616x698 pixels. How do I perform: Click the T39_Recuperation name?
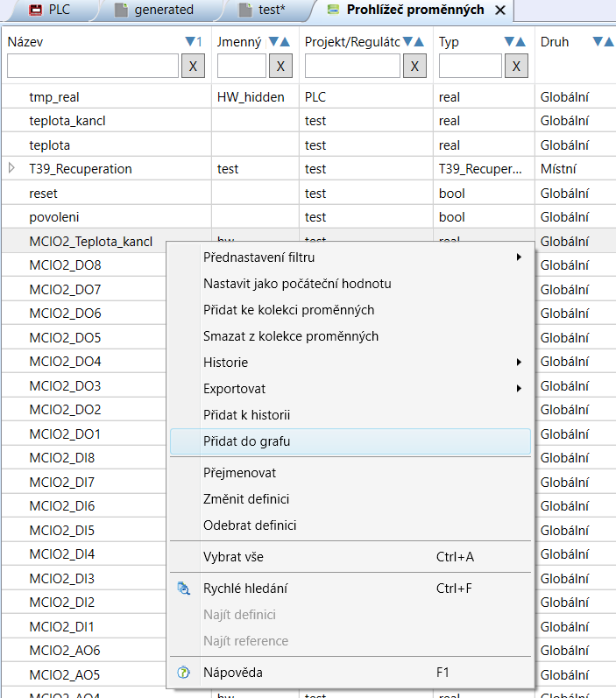pyautogui.click(x=81, y=169)
